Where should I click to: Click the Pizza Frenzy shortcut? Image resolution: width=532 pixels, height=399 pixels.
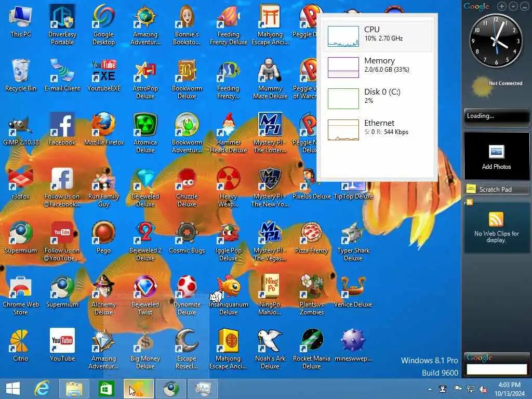[312, 237]
